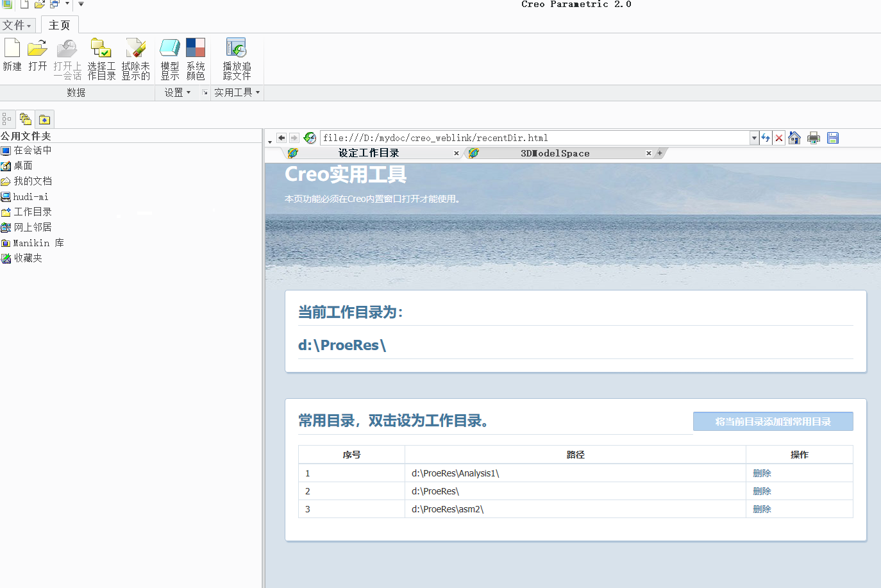Click the red Stop loading icon

coord(779,138)
